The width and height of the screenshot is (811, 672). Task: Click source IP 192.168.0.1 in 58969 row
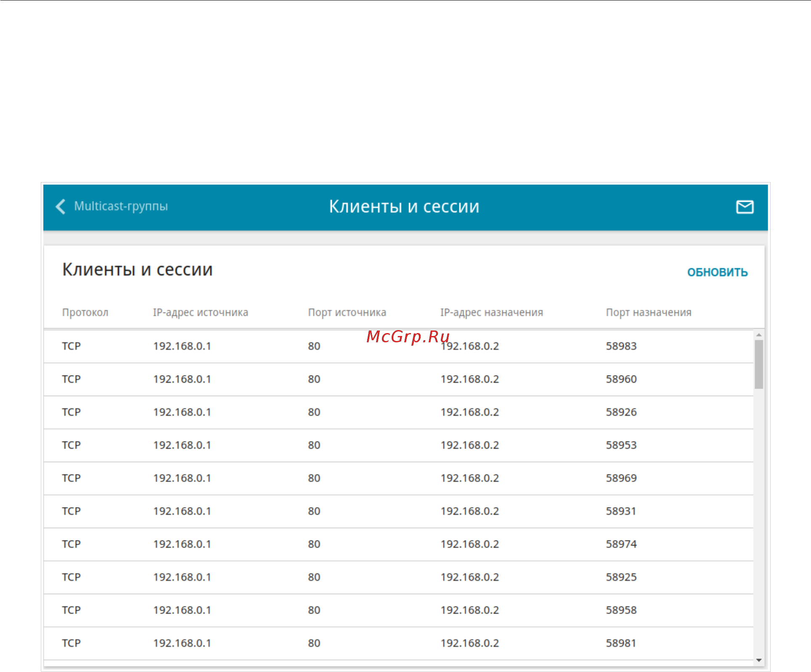click(x=182, y=478)
